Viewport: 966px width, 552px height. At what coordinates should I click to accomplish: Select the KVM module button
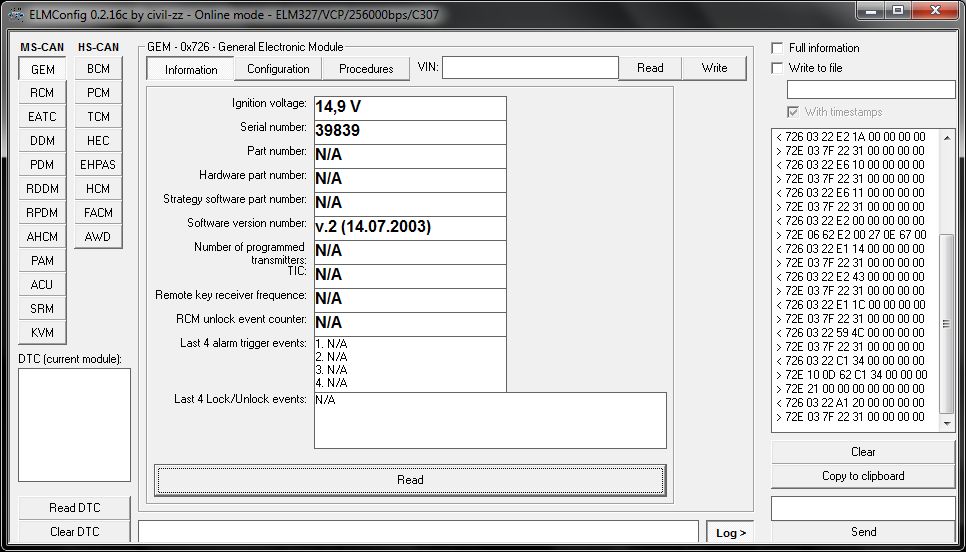42,333
